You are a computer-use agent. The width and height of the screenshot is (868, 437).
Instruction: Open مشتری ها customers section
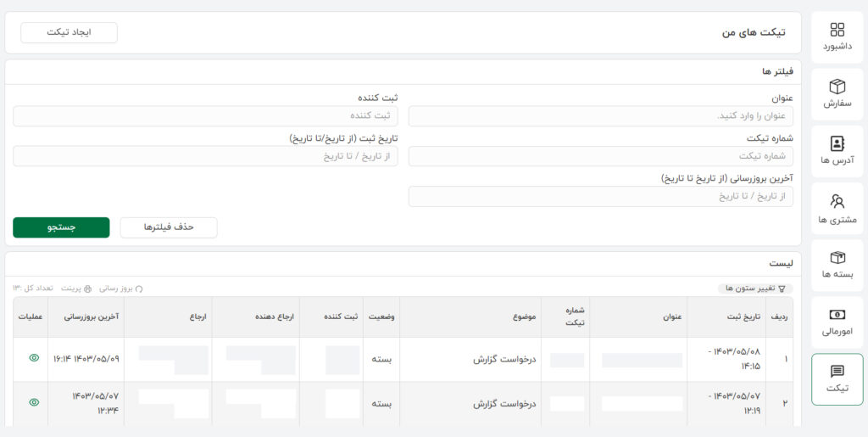[837, 208]
